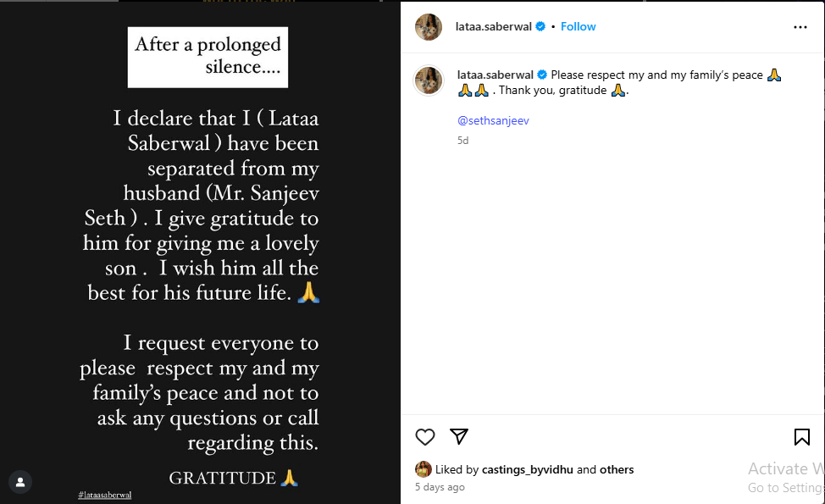Open lataa.saberwal username in the post header
Viewport: 825px width, 504px height.
point(494,27)
